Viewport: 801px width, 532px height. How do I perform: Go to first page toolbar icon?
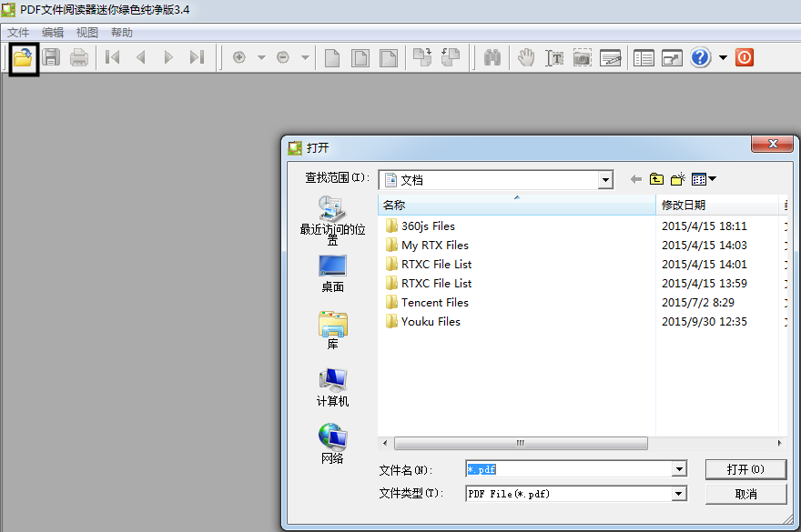click(x=112, y=57)
